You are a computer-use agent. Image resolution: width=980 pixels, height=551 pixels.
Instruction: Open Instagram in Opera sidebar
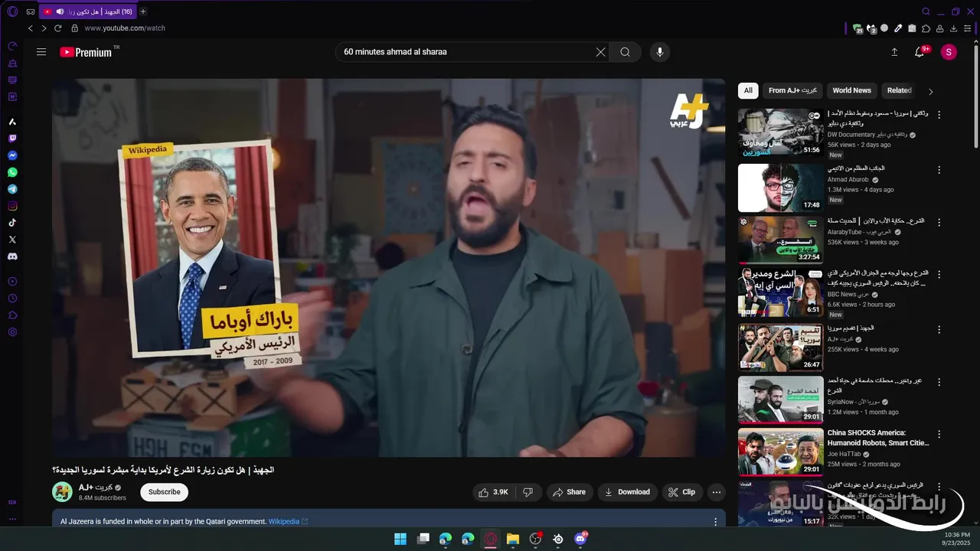tap(12, 206)
